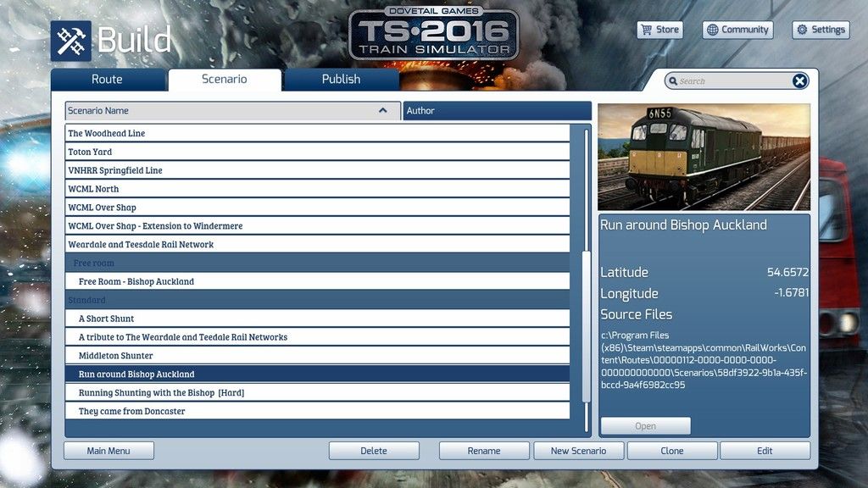Click the Store shopping cart icon
The height and width of the screenshot is (488, 868).
(x=646, y=30)
